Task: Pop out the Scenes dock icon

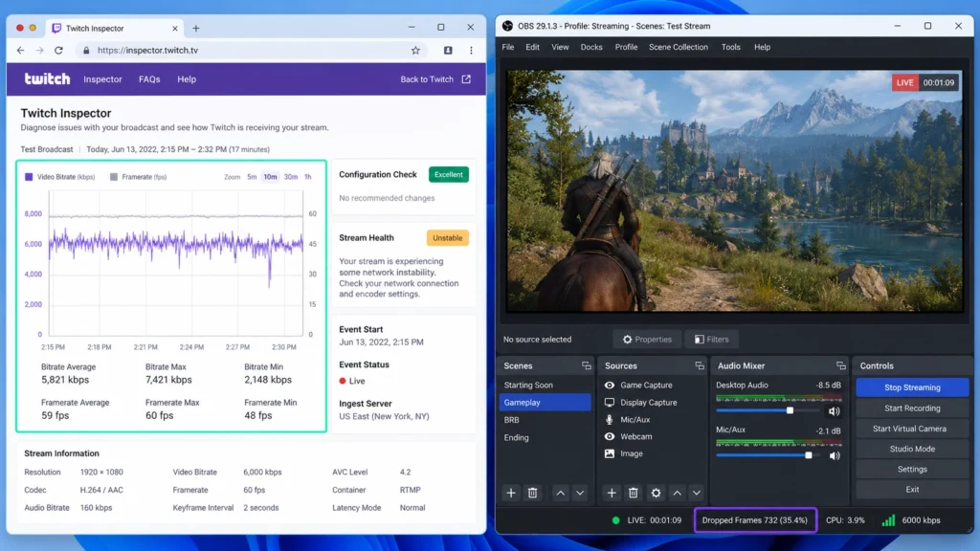Action: tap(586, 365)
